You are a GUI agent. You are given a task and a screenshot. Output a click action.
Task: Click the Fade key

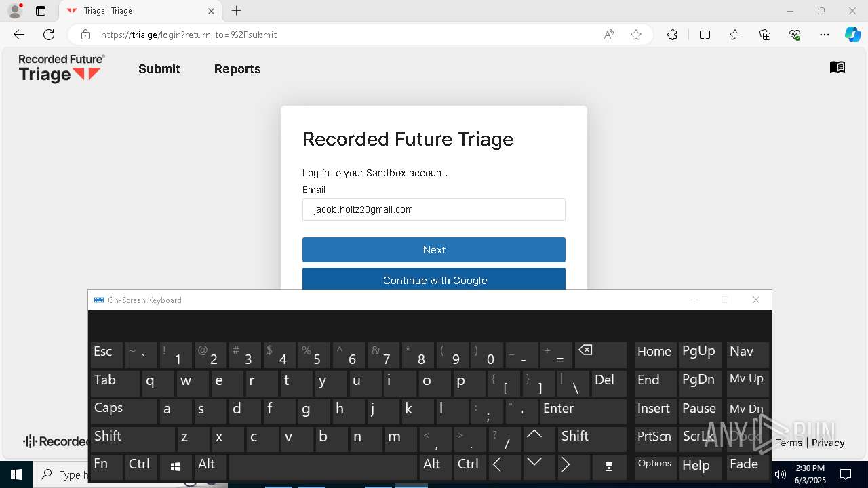click(x=748, y=466)
